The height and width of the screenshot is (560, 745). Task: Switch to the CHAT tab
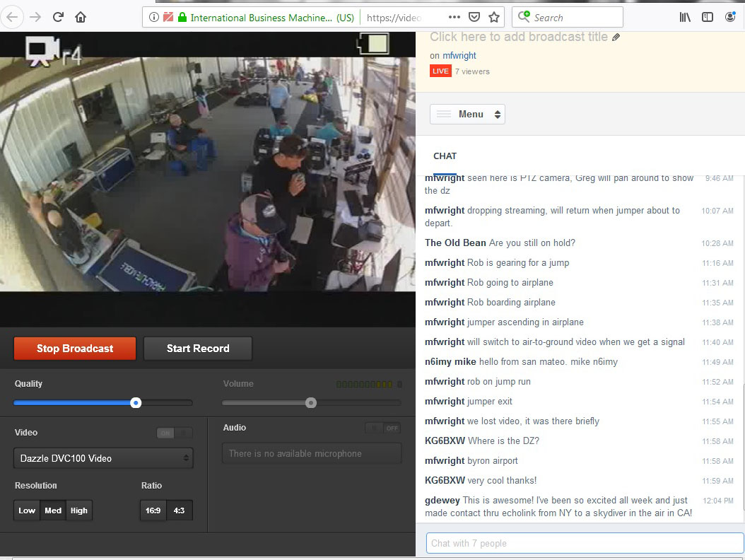click(x=445, y=156)
